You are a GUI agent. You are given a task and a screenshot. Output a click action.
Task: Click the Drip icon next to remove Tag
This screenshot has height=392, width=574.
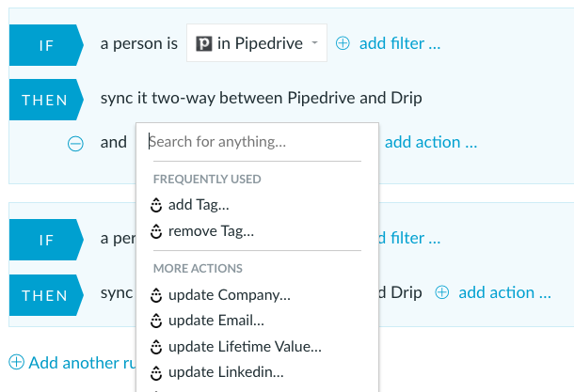pos(156,231)
